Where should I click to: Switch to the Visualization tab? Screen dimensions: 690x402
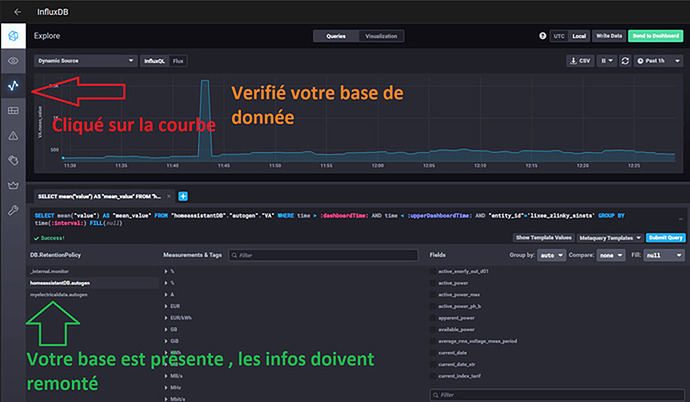tap(381, 36)
